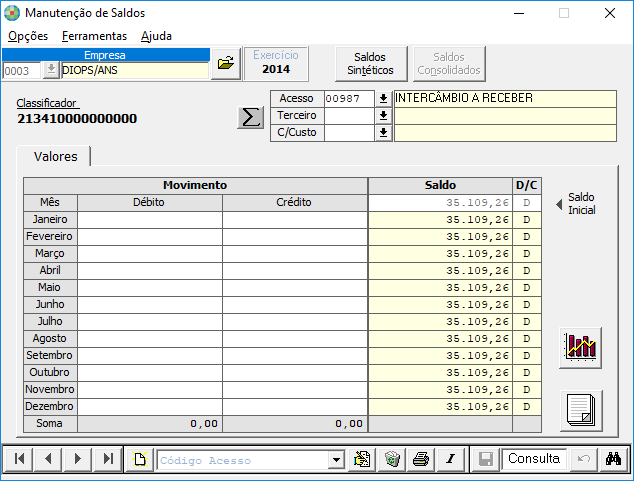Click the Janeiro Débito cell

tap(150, 220)
